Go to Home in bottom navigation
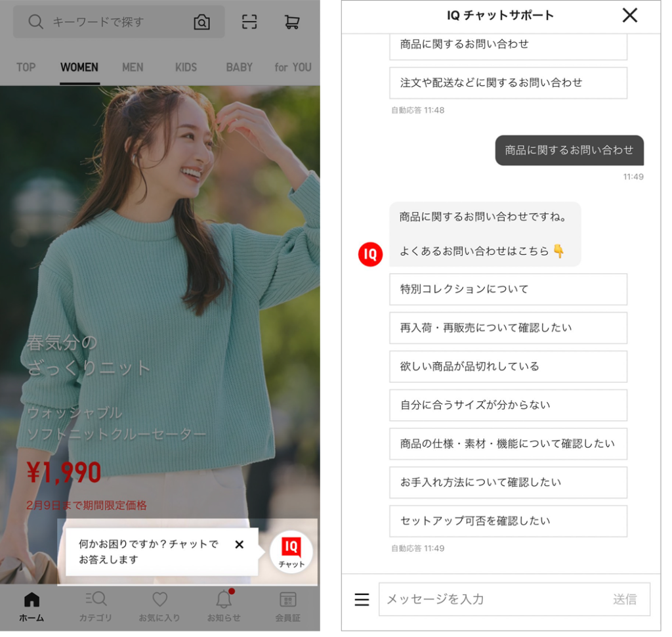The width and height of the screenshot is (672, 637). pos(31,606)
